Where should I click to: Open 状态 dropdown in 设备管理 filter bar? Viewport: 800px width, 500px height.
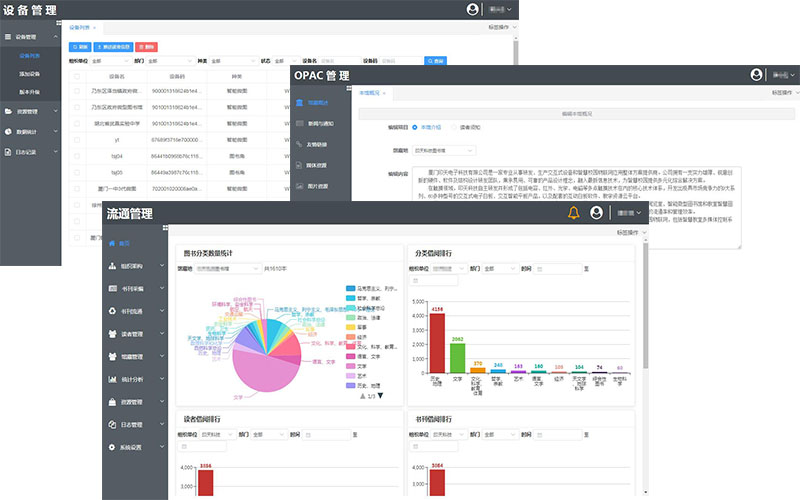[x=285, y=61]
